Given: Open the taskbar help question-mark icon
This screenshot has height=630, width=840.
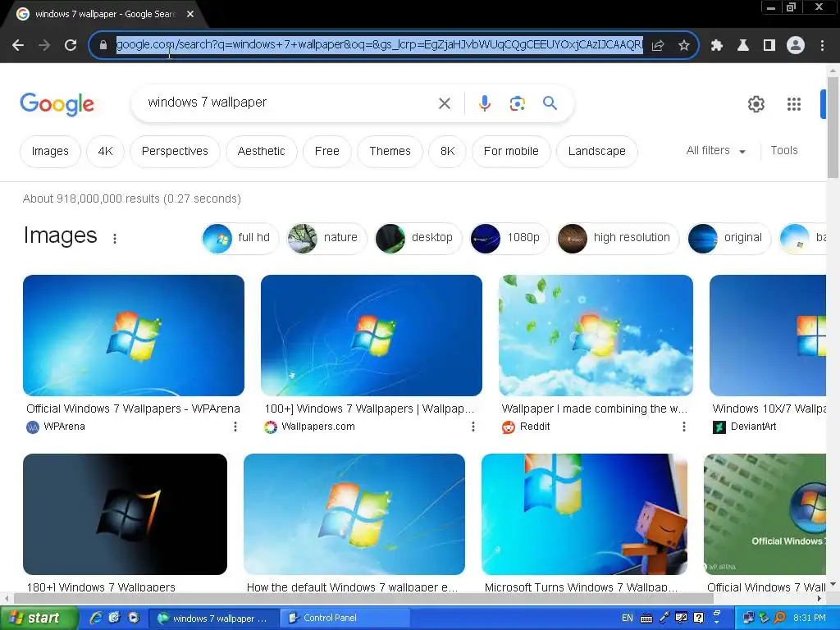Looking at the screenshot, I should tap(699, 618).
